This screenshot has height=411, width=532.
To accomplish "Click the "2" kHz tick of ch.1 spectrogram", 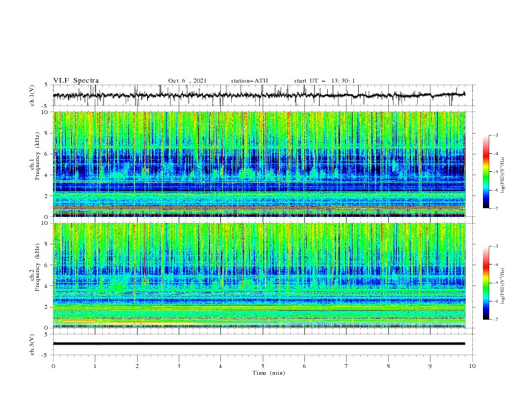I will (x=48, y=195).
